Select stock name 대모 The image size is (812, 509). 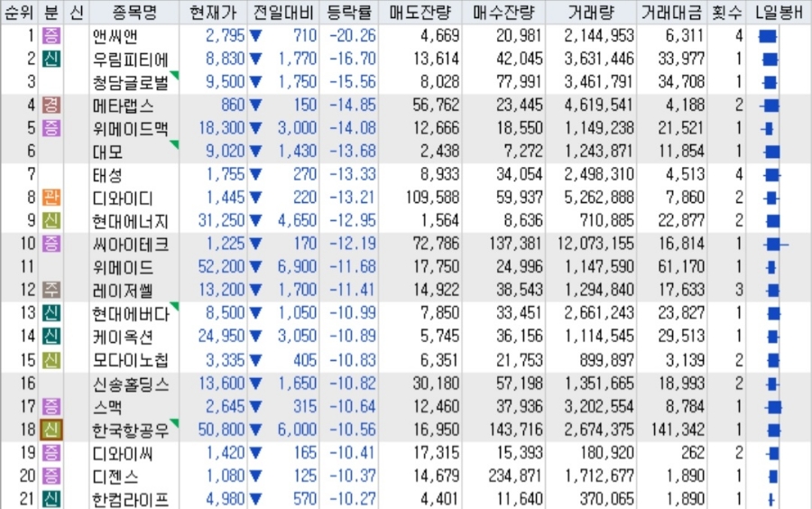pyautogui.click(x=107, y=152)
